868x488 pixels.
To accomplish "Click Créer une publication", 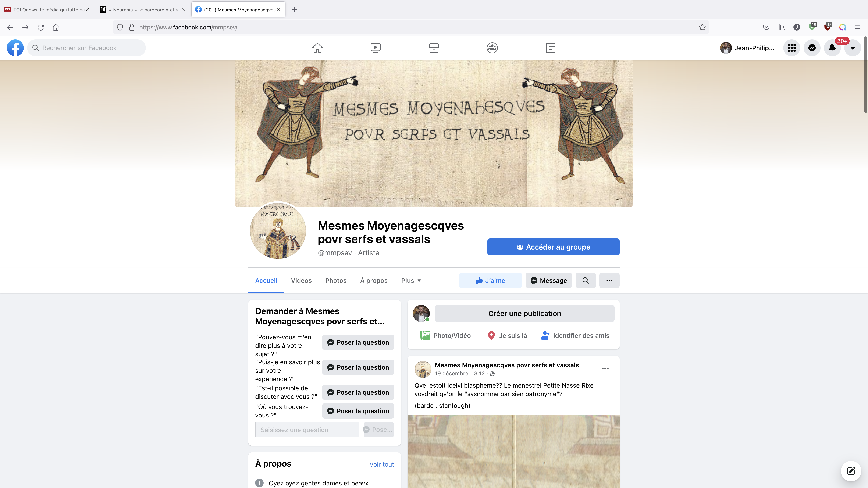I will (524, 313).
